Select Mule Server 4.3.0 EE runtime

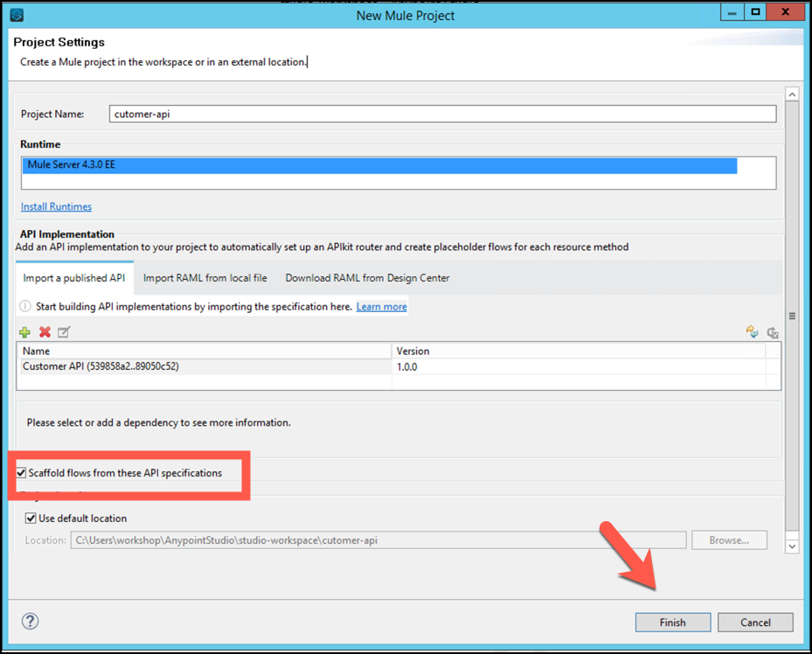379,165
